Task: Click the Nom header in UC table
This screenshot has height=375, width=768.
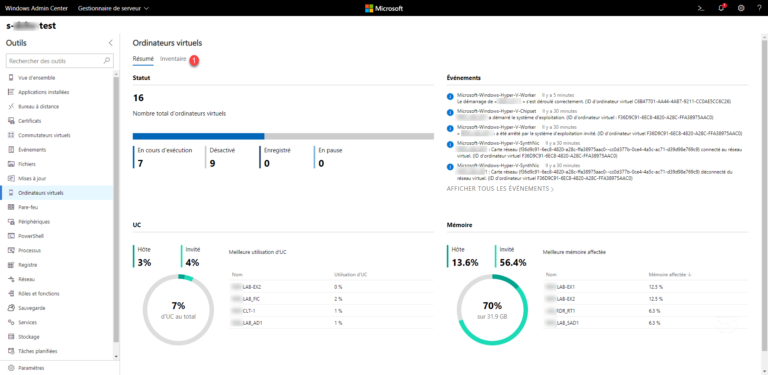Action: (x=237, y=275)
